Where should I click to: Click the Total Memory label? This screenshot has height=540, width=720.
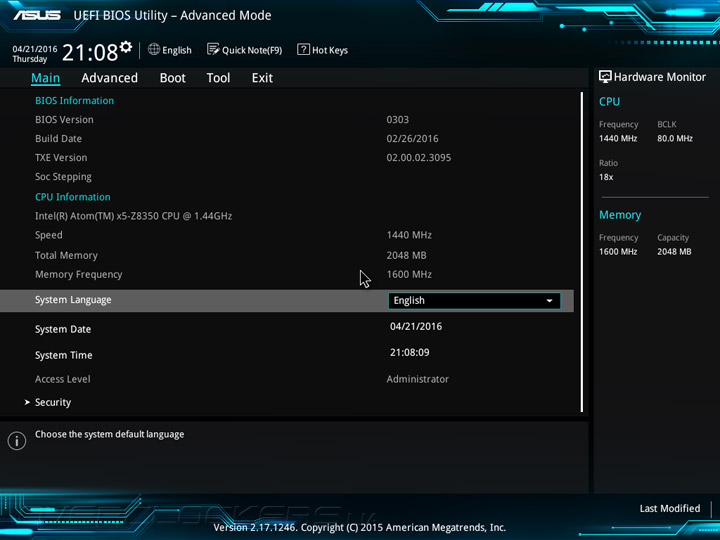(66, 255)
